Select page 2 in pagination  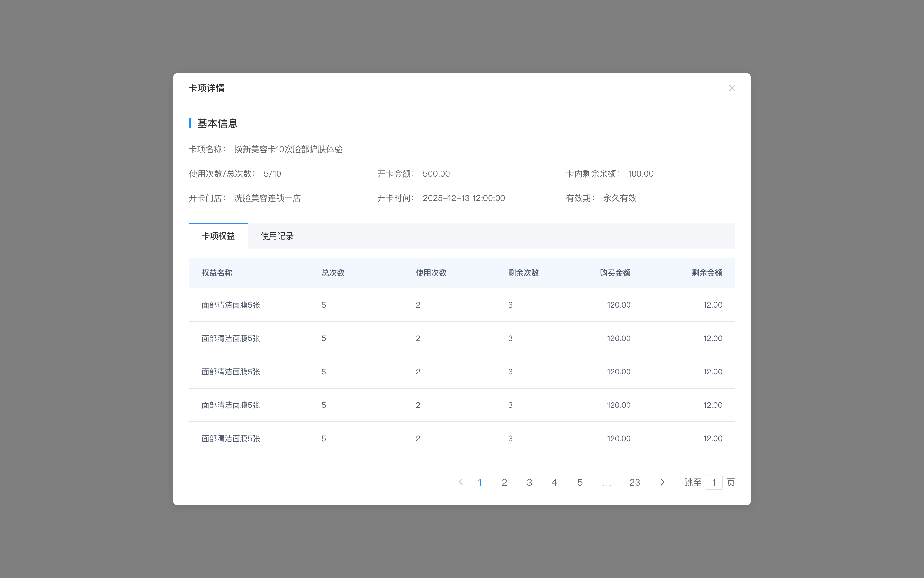[504, 482]
